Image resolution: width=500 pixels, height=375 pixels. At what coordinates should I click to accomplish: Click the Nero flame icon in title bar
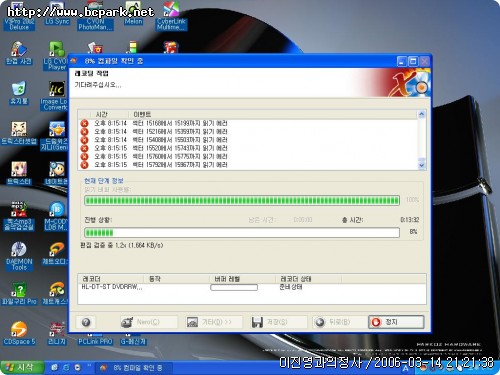coord(74,61)
